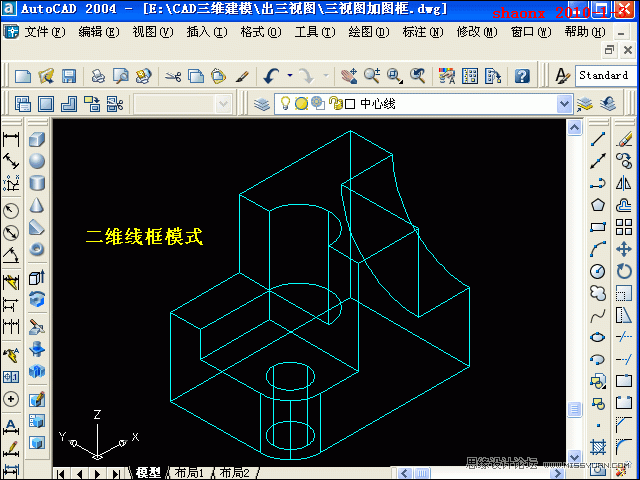Image resolution: width=640 pixels, height=480 pixels.
Task: Open the Standard text style dropdown
Action: [x=603, y=76]
